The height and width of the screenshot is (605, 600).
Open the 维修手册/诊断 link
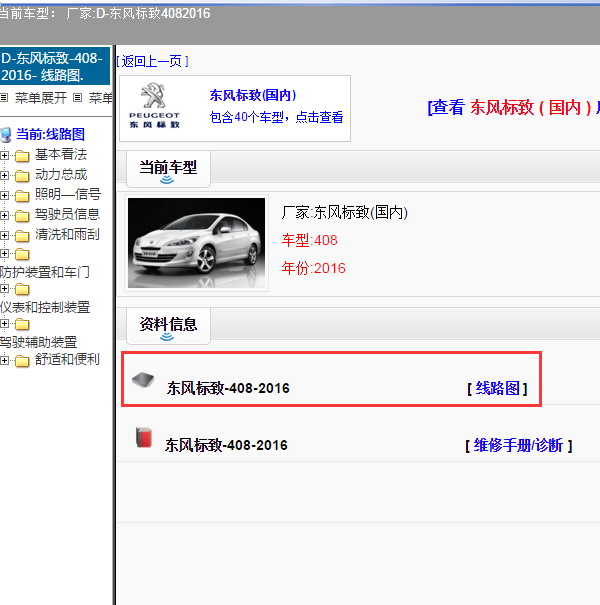(x=518, y=445)
